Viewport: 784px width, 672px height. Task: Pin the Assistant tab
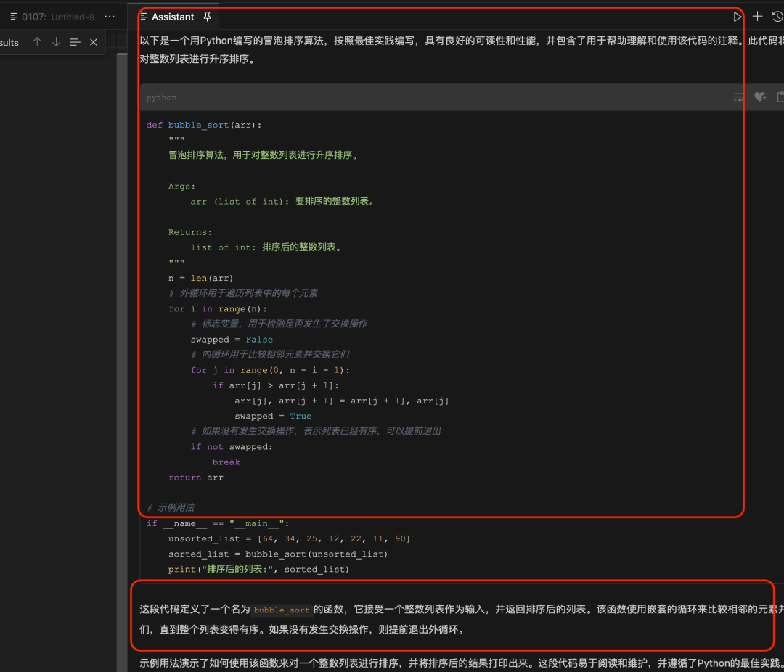point(207,17)
